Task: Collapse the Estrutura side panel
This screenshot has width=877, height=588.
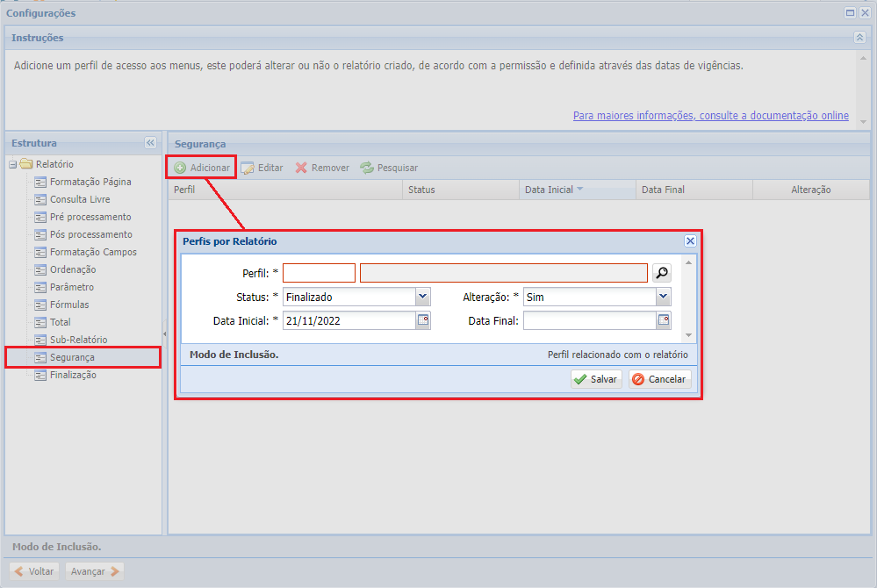Action: [150, 143]
